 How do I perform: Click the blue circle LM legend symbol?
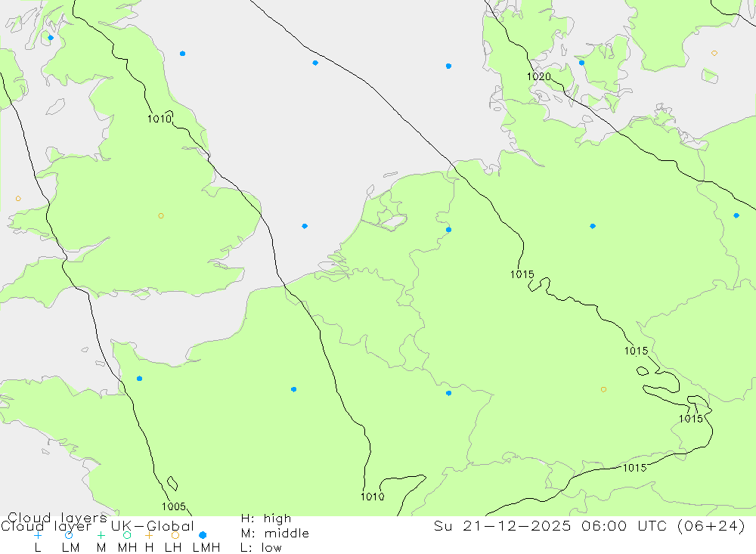(x=69, y=535)
